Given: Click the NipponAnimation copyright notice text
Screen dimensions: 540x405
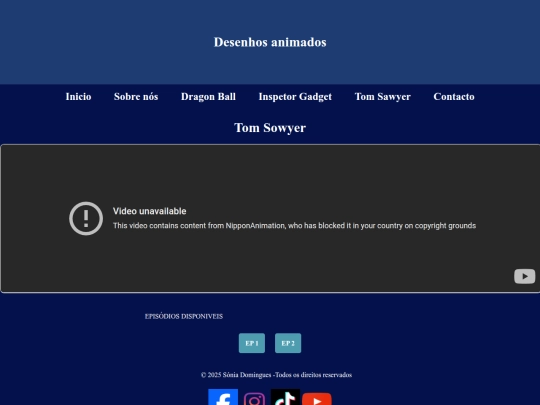Looking at the screenshot, I should click(x=294, y=226).
